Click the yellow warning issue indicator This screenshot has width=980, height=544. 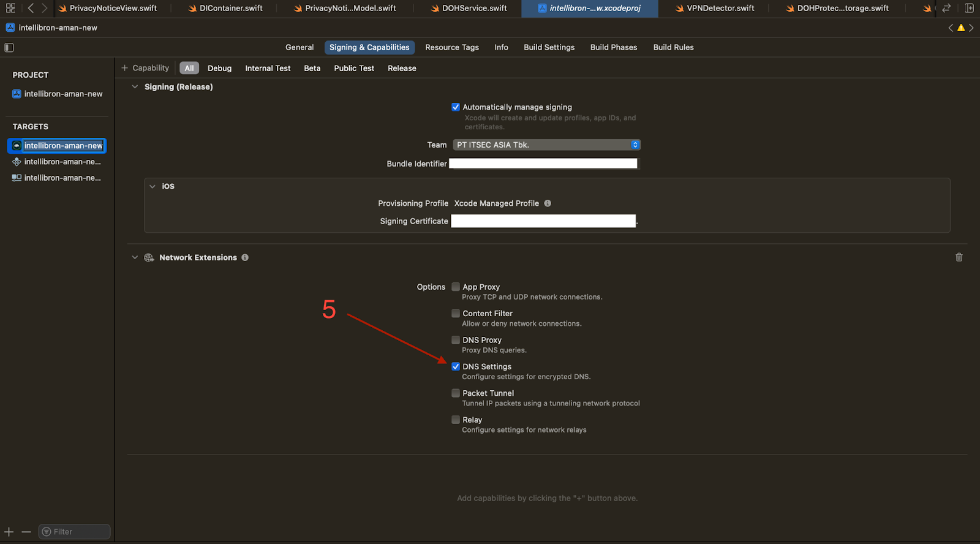[961, 28]
